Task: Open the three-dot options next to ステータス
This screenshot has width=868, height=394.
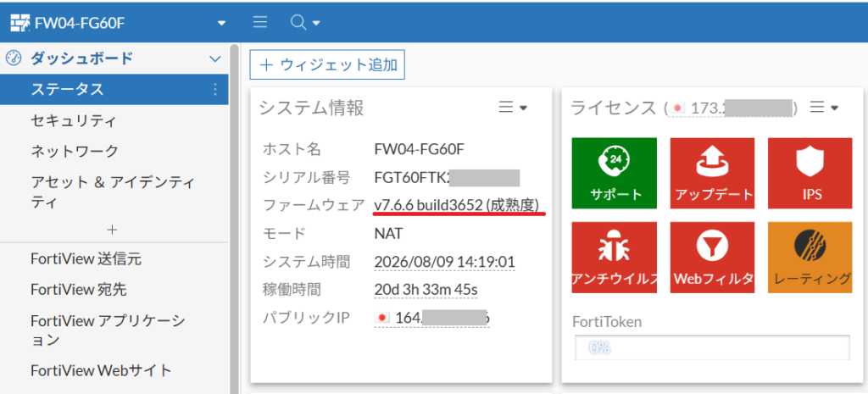Action: click(x=215, y=90)
